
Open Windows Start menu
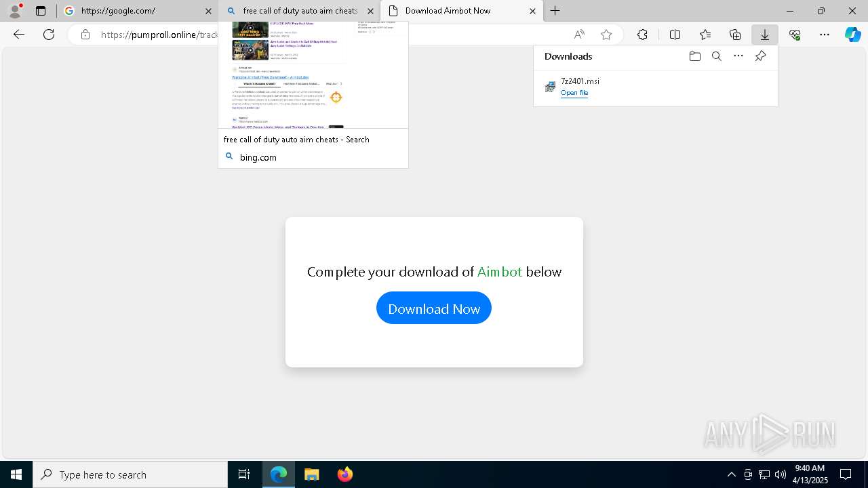point(16,474)
